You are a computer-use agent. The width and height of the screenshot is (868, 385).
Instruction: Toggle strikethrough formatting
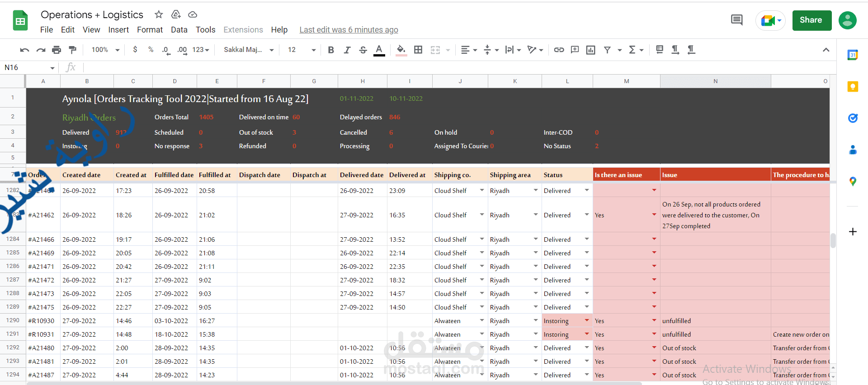(363, 50)
